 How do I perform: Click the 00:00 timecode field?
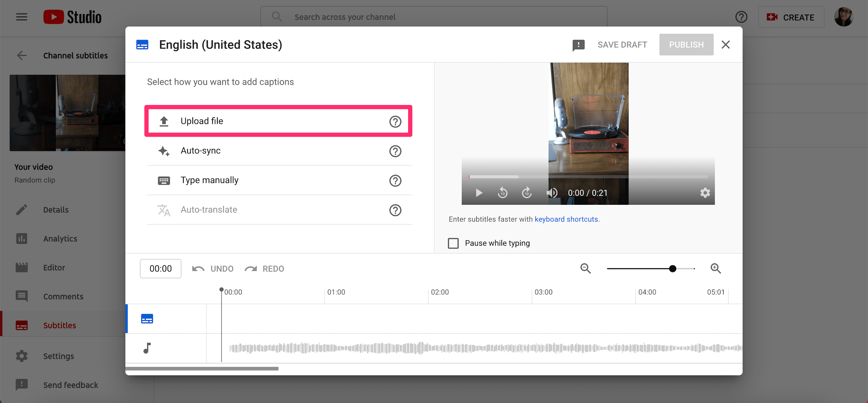click(x=160, y=269)
